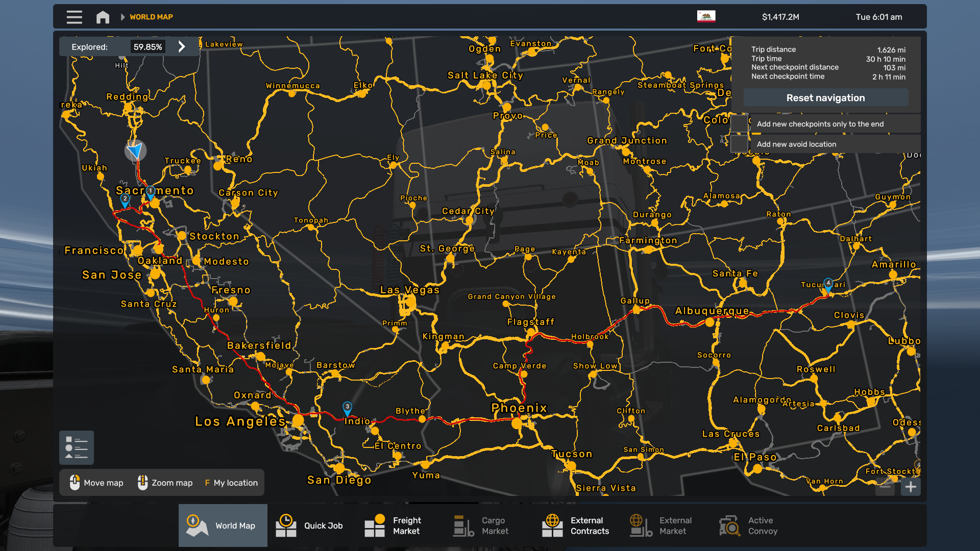Open the hamburger main menu
This screenshot has width=980, height=551.
coord(74,17)
